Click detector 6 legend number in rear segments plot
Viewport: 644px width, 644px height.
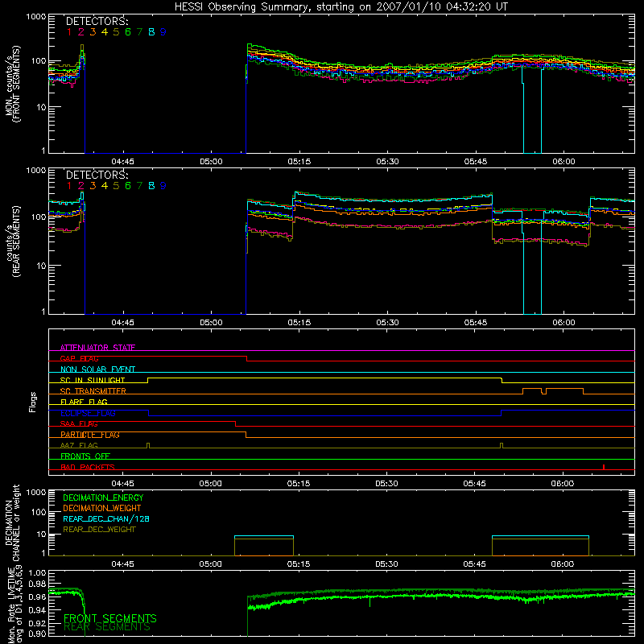[128, 186]
